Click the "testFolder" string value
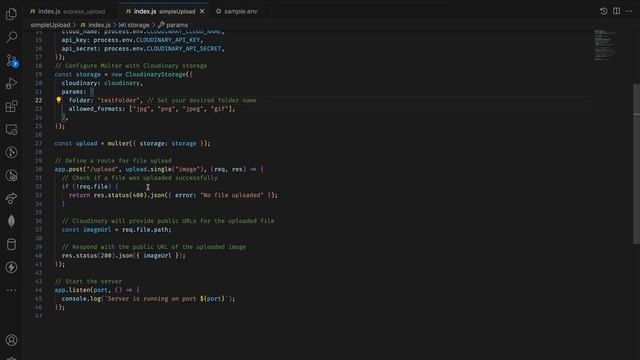640x360 pixels. (x=118, y=100)
